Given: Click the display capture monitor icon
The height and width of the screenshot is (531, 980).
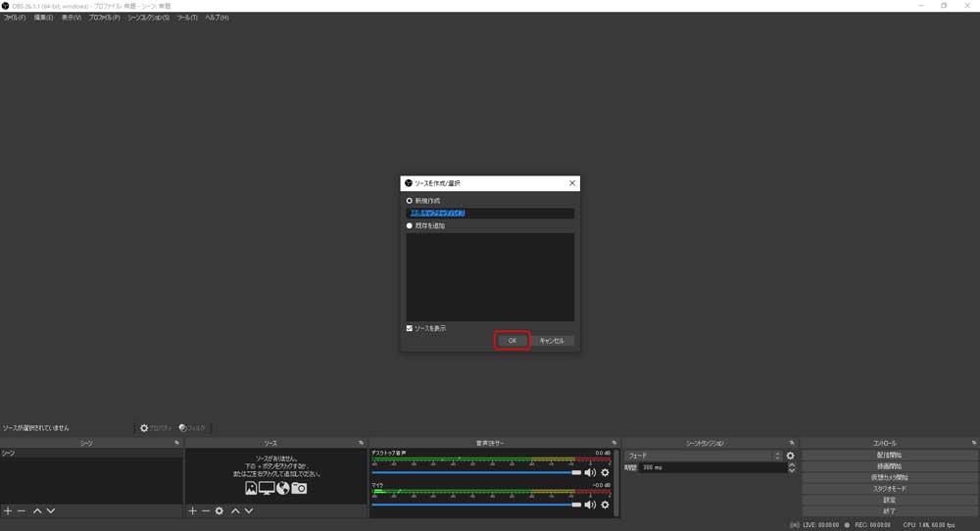Looking at the screenshot, I should tap(267, 489).
